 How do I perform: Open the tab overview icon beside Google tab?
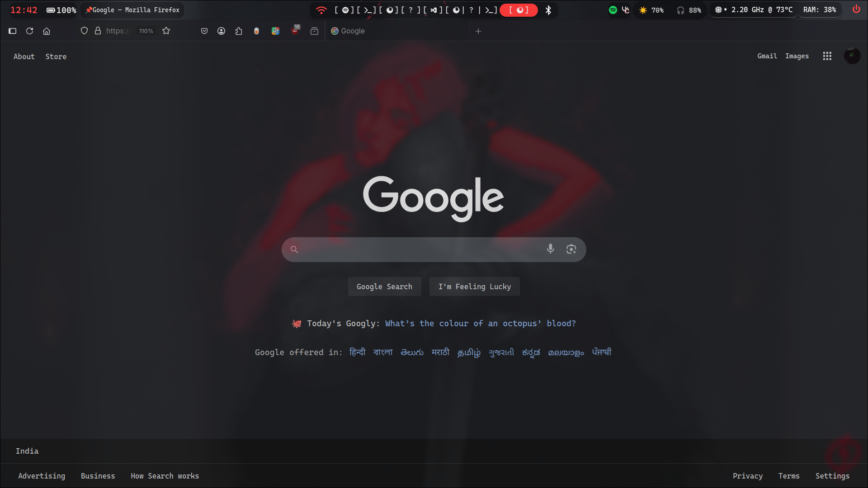pos(315,31)
